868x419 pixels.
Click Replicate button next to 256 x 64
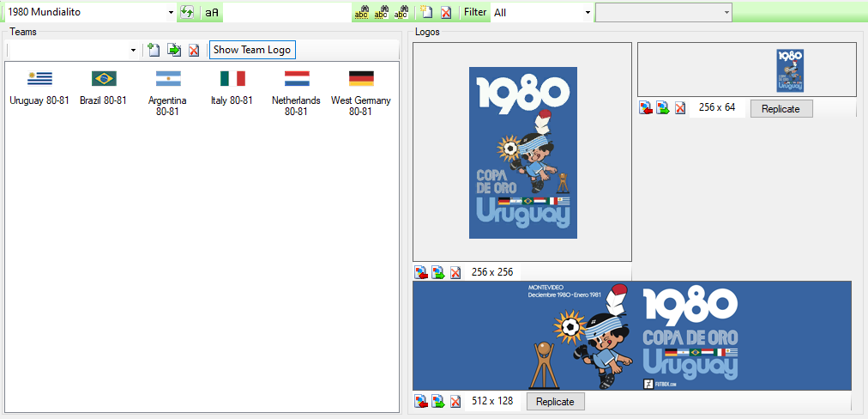point(781,109)
